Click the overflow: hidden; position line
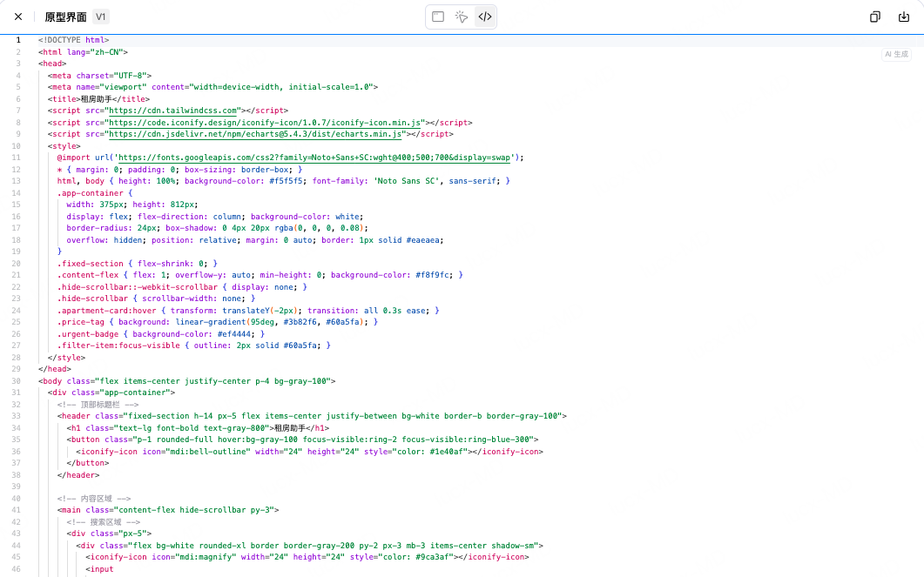Screen dimensions: 924x577 255,240
